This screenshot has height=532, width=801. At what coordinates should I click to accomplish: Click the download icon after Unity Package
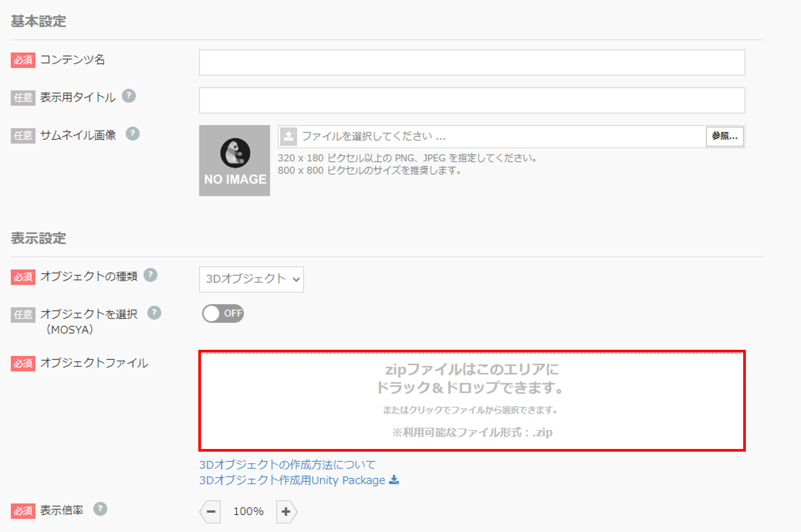(x=394, y=480)
